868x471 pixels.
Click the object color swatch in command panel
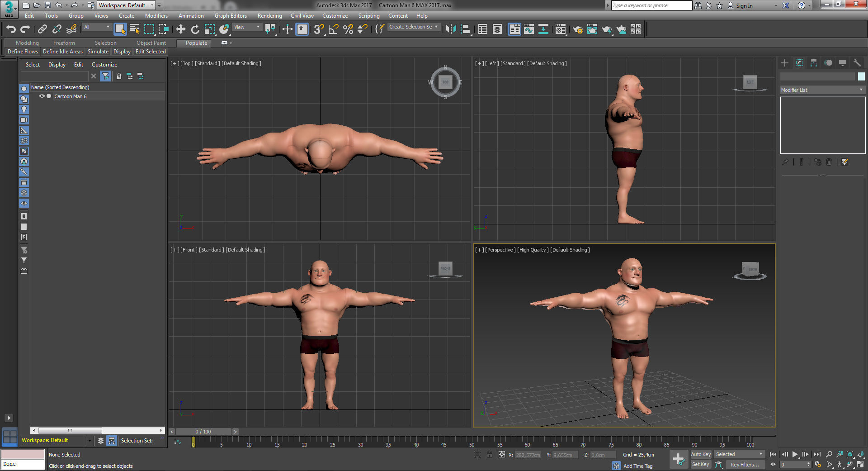click(861, 76)
